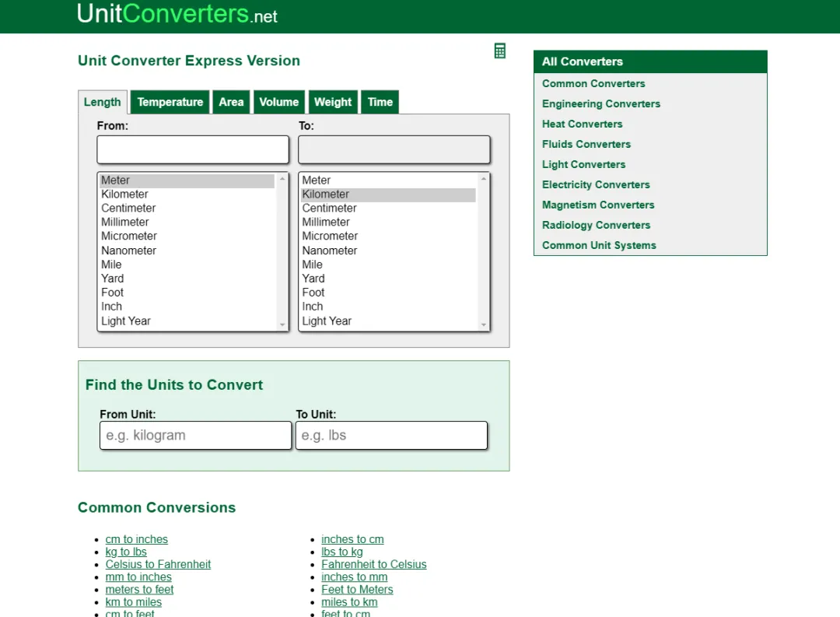Open the cm to inches conversion

[137, 539]
